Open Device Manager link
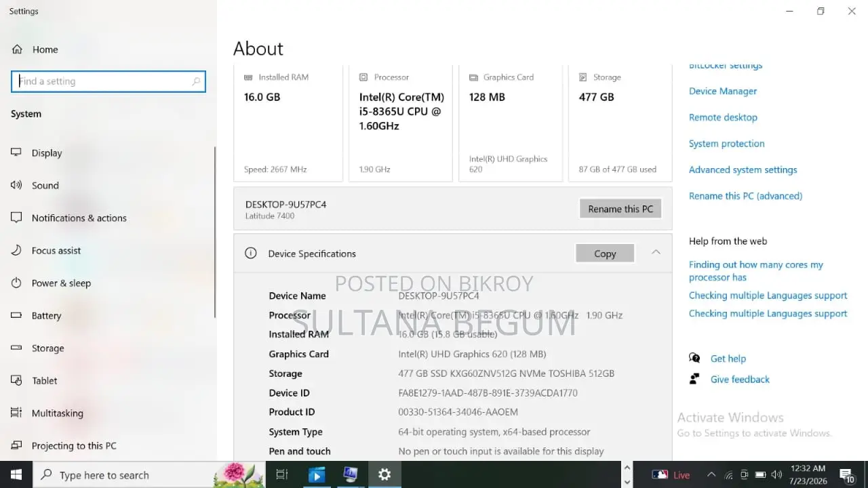This screenshot has height=488, width=868. pyautogui.click(x=723, y=91)
